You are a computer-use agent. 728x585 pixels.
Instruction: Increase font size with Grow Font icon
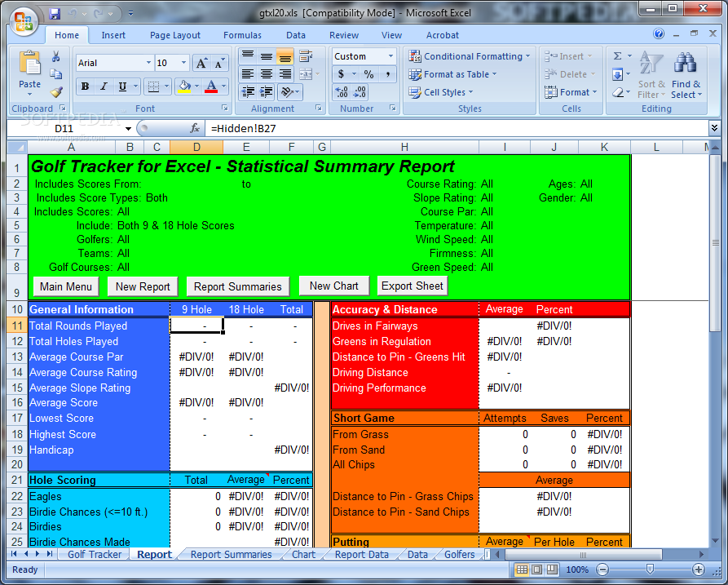201,63
